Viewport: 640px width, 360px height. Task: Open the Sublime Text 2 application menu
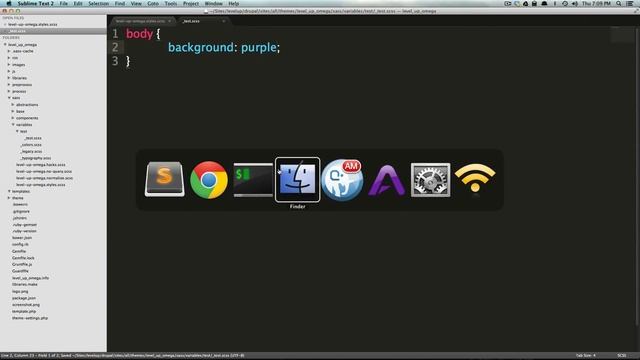click(36, 3)
